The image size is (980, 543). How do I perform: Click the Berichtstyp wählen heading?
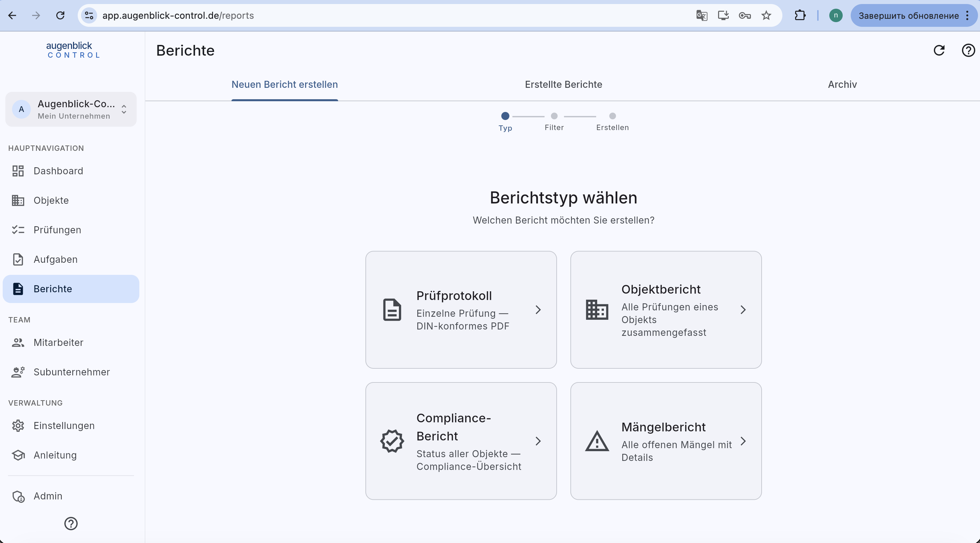tap(563, 198)
